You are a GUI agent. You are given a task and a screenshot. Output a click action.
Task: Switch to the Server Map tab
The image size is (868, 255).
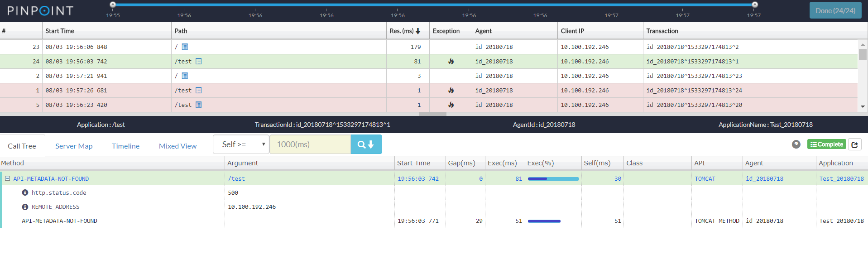pyautogui.click(x=74, y=146)
